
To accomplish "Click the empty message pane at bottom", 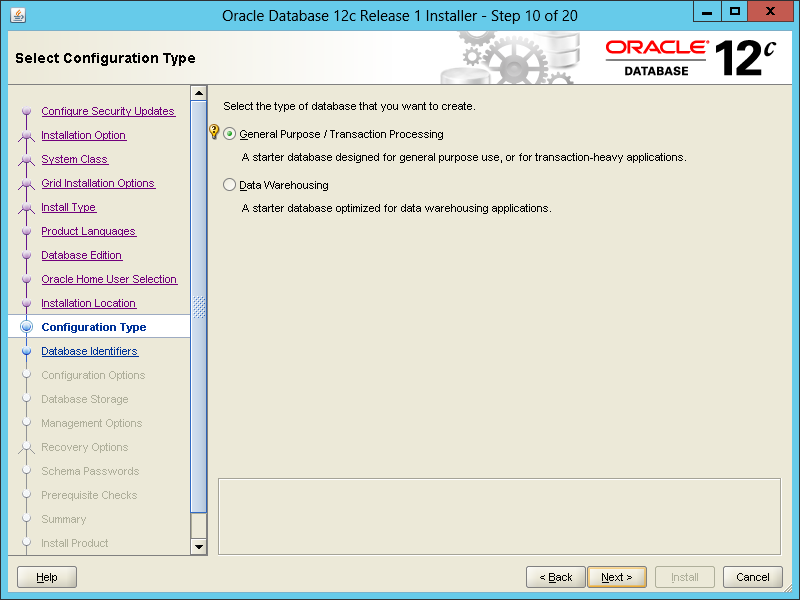I will (499, 516).
